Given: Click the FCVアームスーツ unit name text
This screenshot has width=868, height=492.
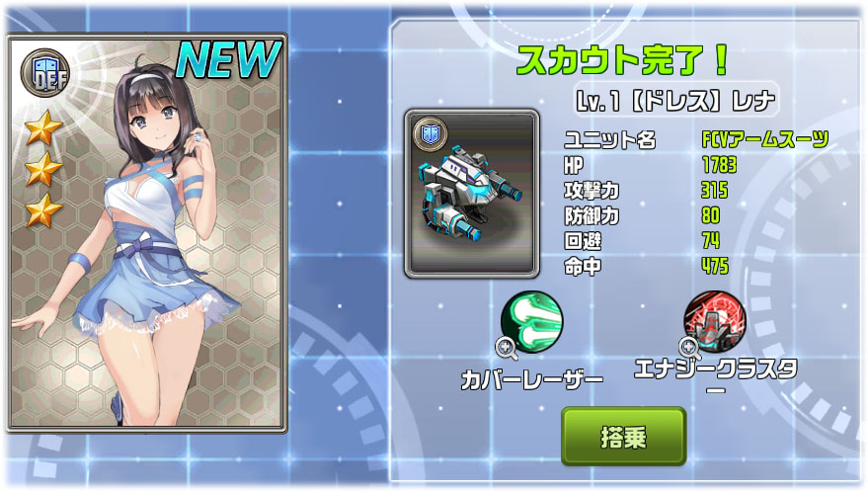Looking at the screenshot, I should point(765,139).
